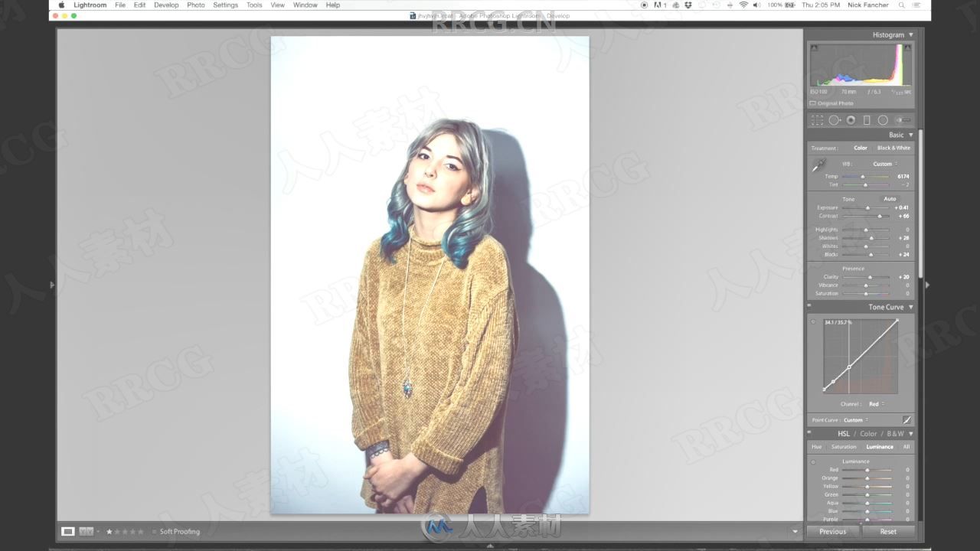980x551 pixels.
Task: Select Loupe view icon in toolbar
Action: 68,531
